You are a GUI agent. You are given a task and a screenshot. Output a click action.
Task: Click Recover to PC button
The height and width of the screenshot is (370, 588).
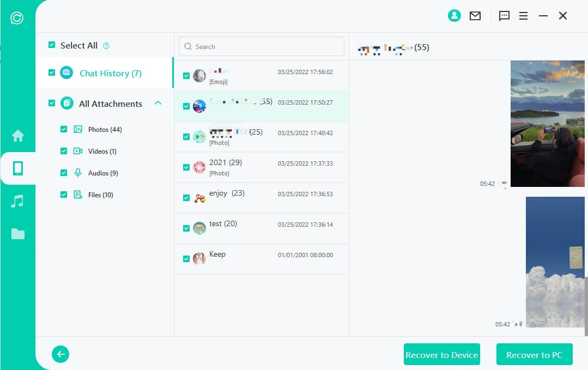535,354
